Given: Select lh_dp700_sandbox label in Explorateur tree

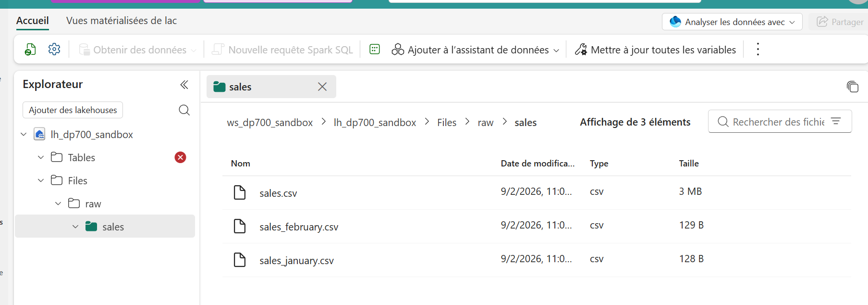Looking at the screenshot, I should tap(92, 134).
